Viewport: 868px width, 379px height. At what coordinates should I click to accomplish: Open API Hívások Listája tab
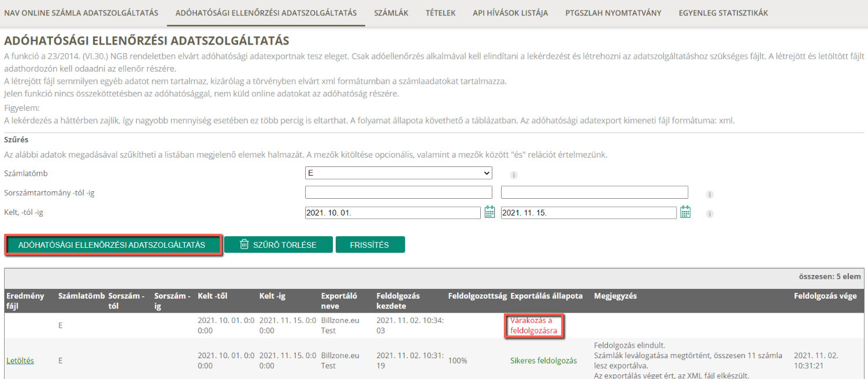(510, 13)
